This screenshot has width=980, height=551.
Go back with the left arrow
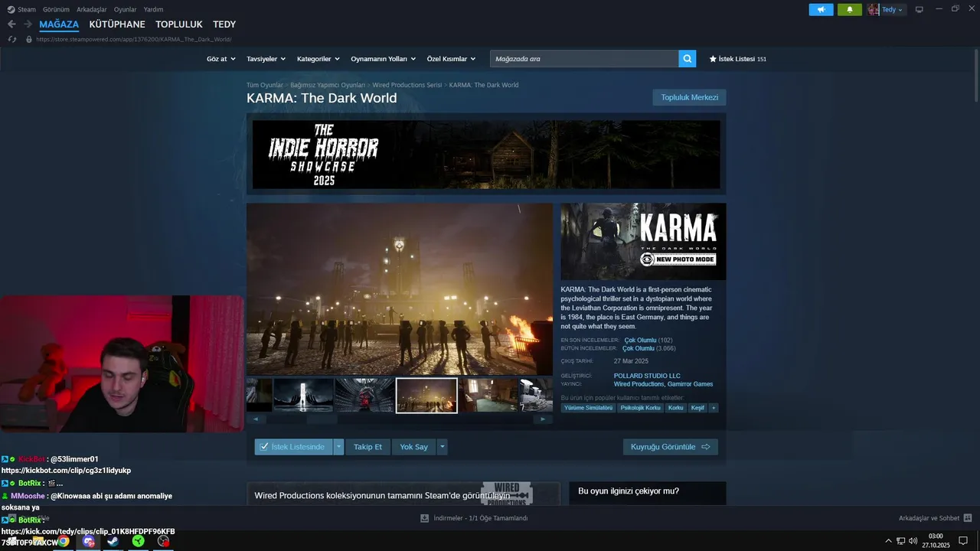tap(11, 24)
